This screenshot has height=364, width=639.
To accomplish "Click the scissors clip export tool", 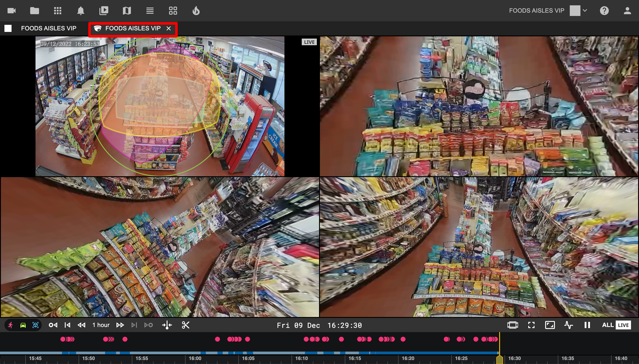I will [x=185, y=325].
